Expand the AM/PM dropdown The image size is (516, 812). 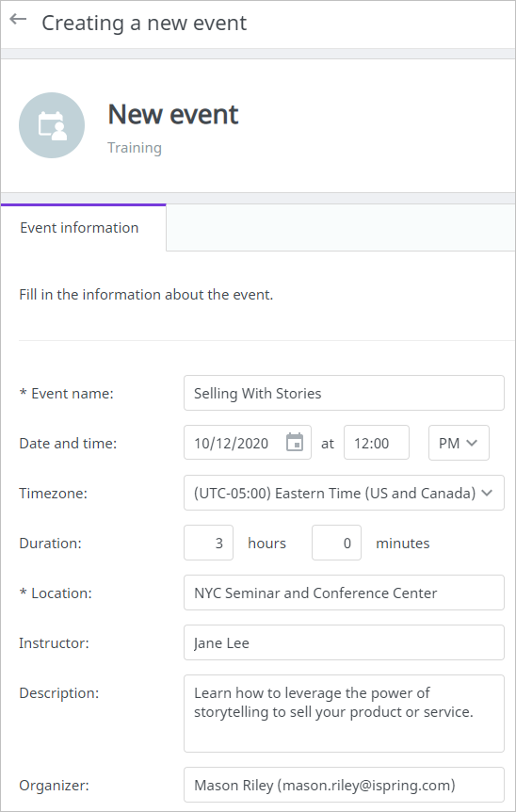(459, 443)
